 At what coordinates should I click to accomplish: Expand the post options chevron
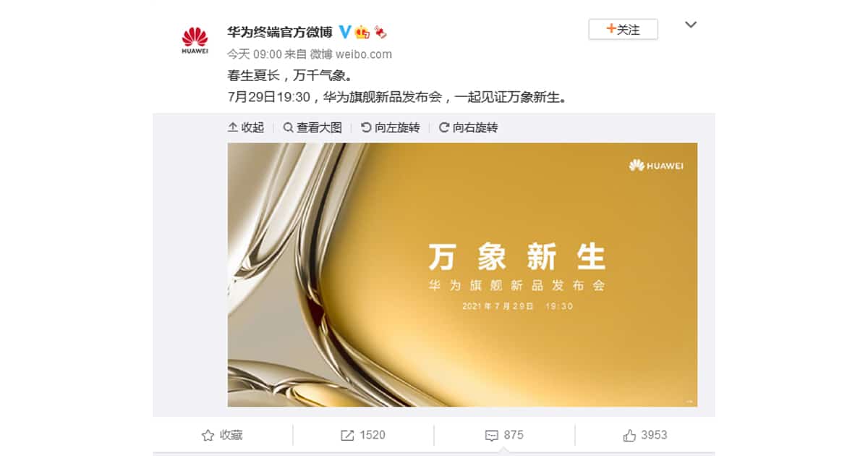691,25
